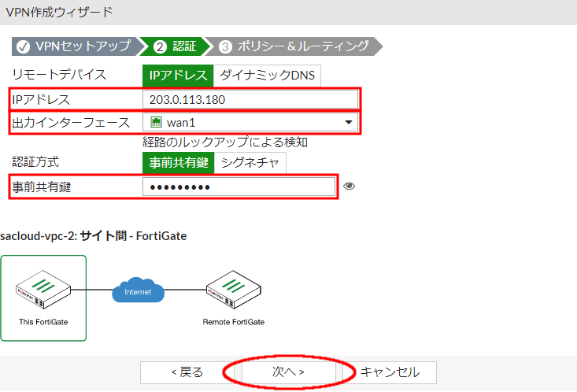Viewport: 577px width, 392px height.
Task: Choose シグネチャ authentication method
Action: point(249,162)
